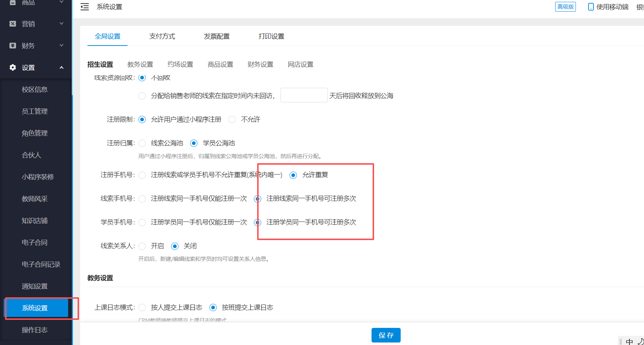Collapse the sidebar using the indent icon

pos(85,7)
